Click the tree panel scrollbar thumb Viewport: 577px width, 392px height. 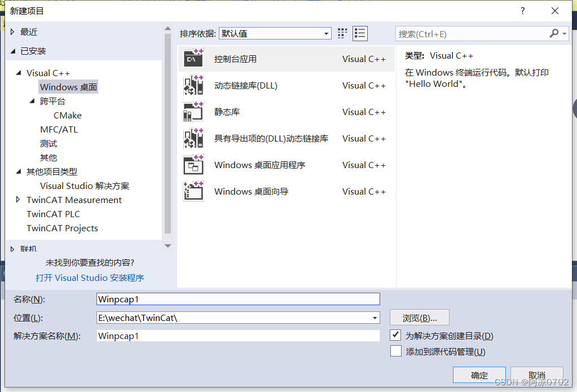pos(168,134)
